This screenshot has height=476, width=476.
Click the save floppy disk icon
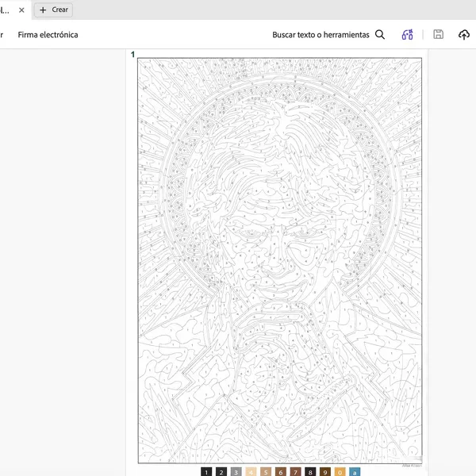[438, 34]
